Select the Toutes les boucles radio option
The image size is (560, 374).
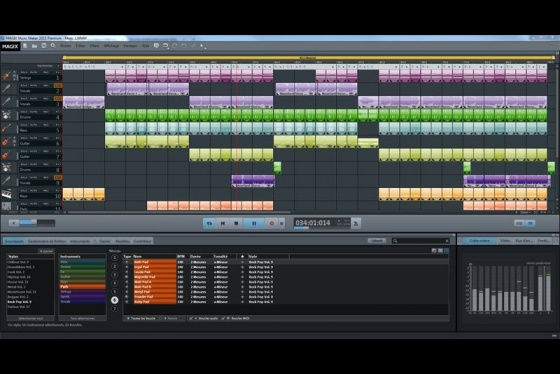129,318
